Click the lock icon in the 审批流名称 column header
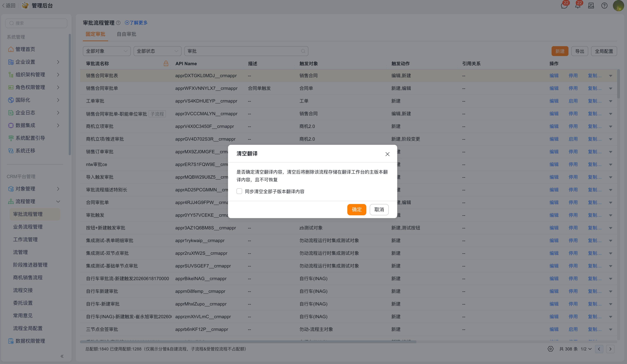 166,63
